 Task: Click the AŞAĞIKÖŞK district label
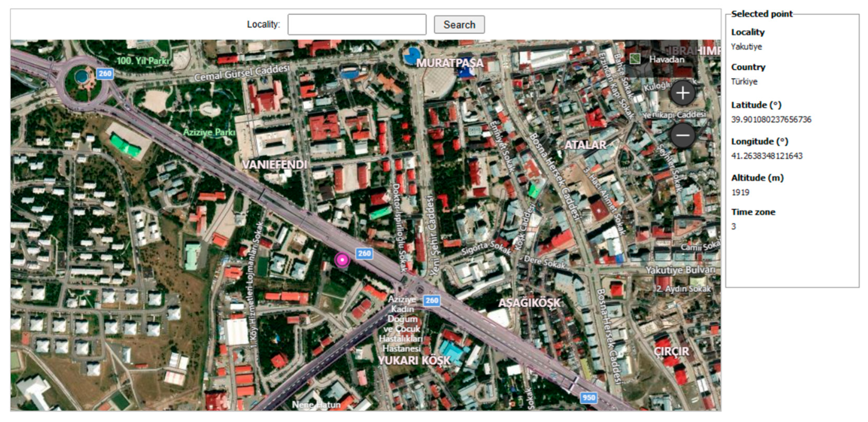click(x=529, y=303)
